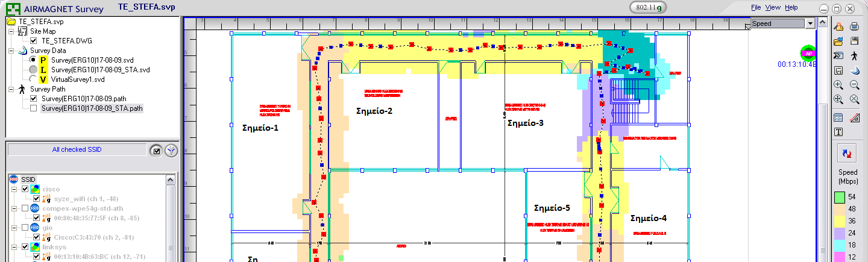Screen dimensions: 868x262
Task: Click the green AP marker on the map margin
Action: coord(808,53)
